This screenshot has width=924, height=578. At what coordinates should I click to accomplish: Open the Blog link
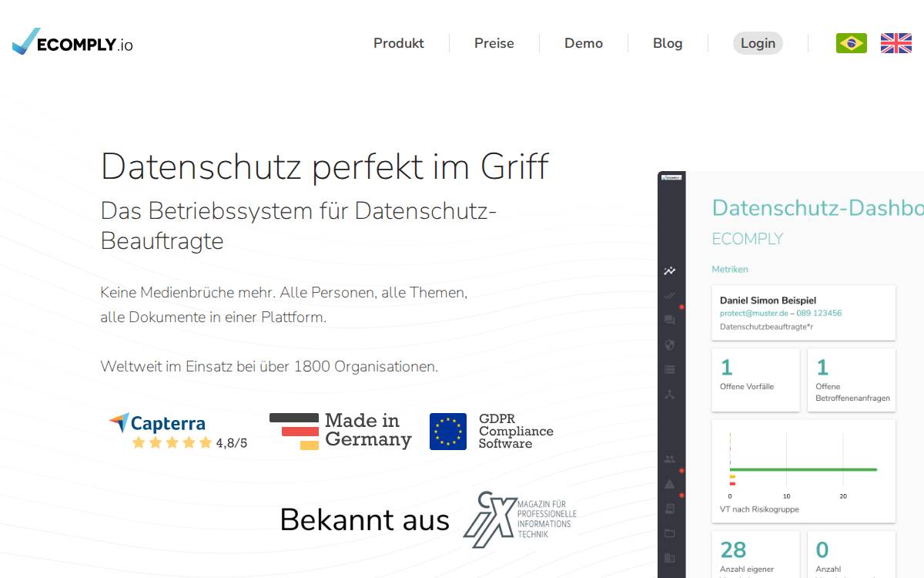pyautogui.click(x=668, y=43)
